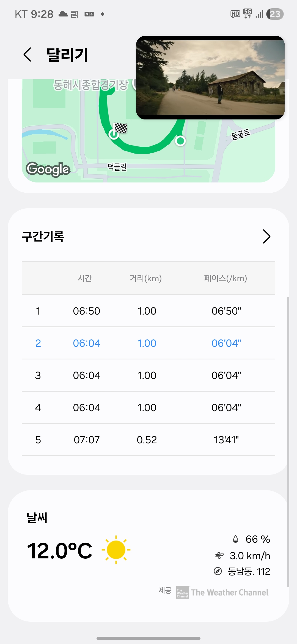Tap the sunny weather icon
This screenshot has height=644, width=297.
[x=116, y=550]
